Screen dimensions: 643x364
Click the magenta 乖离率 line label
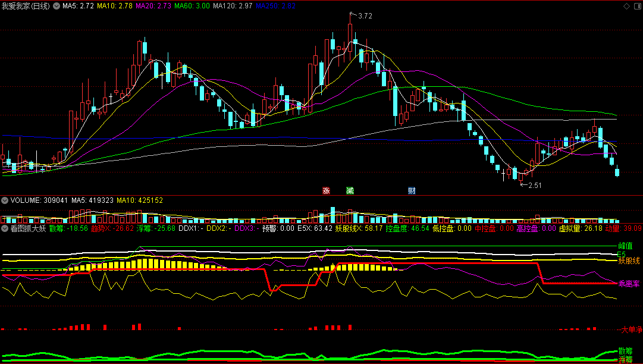pyautogui.click(x=629, y=284)
